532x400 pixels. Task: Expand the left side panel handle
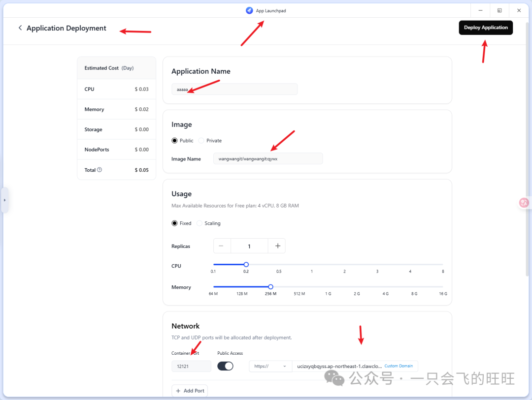4,200
